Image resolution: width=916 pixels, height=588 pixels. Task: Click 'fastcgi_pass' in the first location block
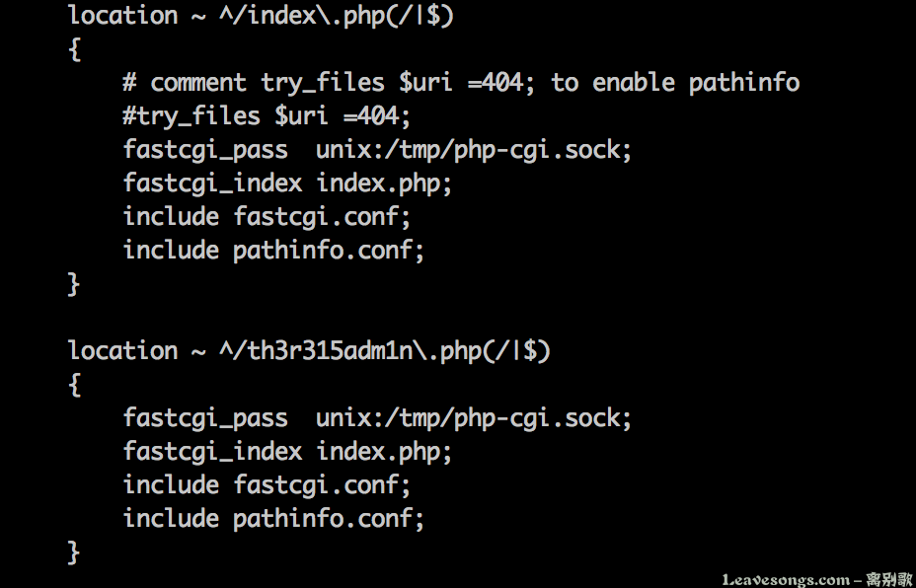point(205,150)
